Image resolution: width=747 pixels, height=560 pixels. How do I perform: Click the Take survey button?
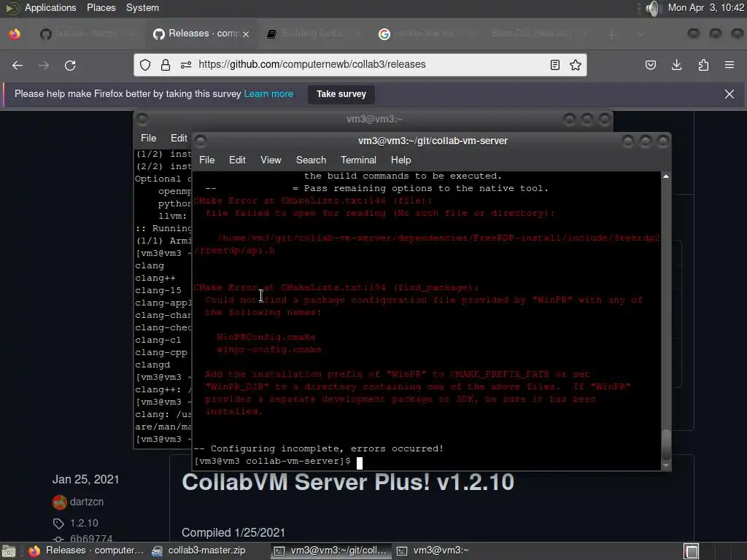(x=341, y=94)
